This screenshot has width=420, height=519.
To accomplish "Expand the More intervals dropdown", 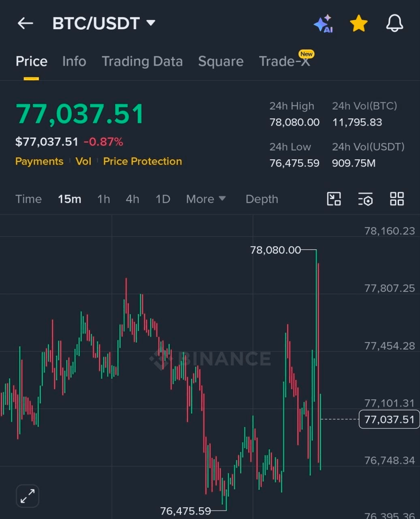I will click(x=206, y=199).
